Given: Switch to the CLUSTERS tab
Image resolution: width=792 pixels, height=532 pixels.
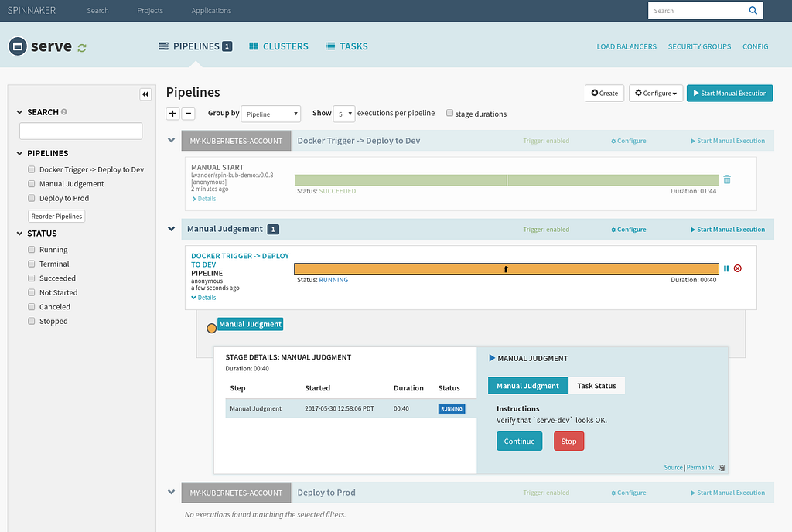Looking at the screenshot, I should (x=278, y=46).
